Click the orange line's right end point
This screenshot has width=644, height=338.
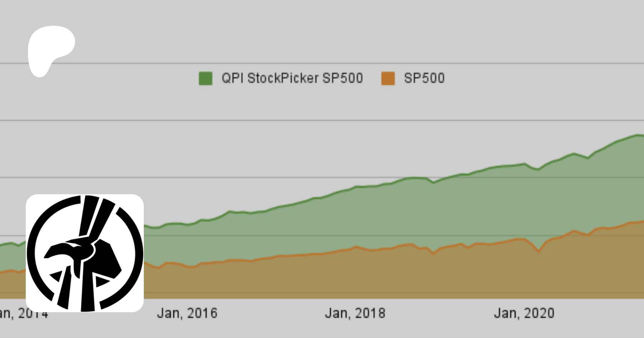(642, 221)
